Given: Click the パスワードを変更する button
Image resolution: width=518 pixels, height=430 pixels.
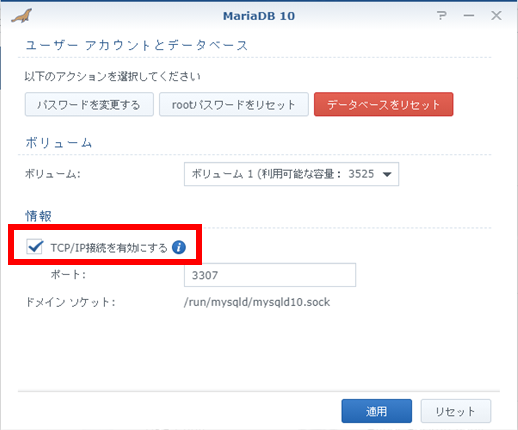Looking at the screenshot, I should click(89, 105).
